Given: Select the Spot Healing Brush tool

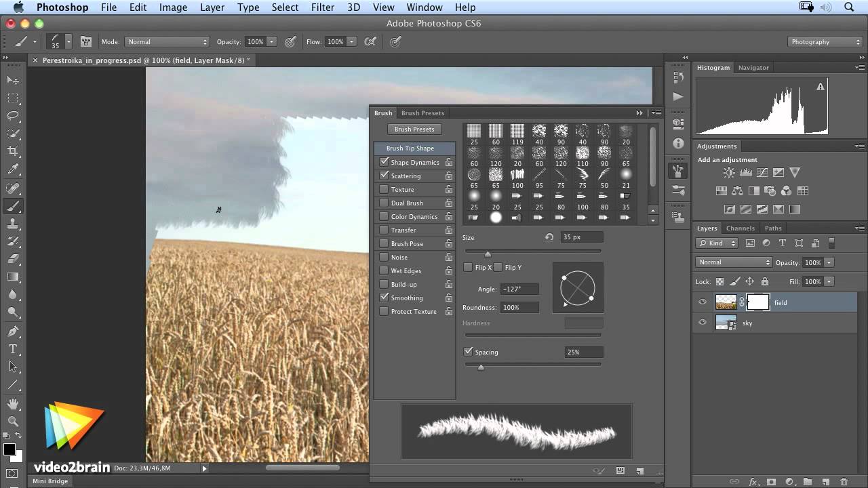Looking at the screenshot, I should 13,188.
